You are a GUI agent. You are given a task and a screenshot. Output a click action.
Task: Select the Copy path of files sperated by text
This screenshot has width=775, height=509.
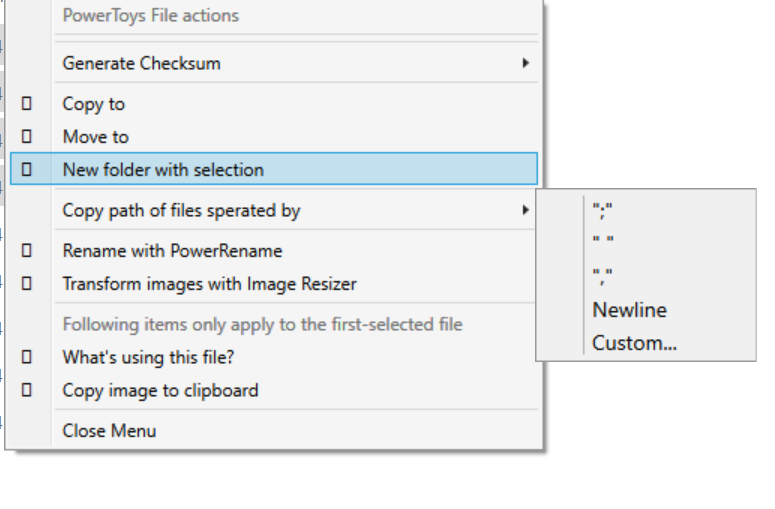tap(181, 210)
